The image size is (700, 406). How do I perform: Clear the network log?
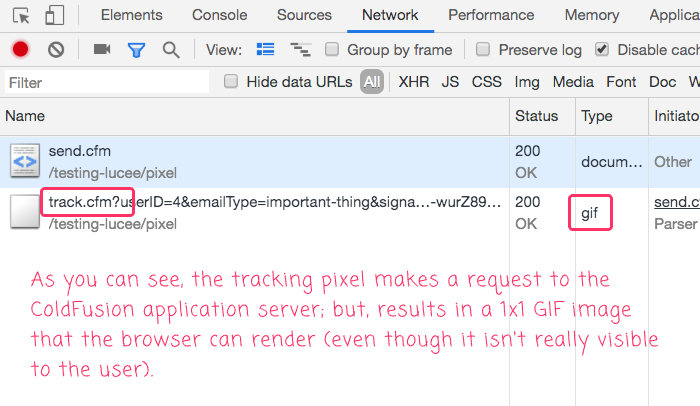(56, 49)
